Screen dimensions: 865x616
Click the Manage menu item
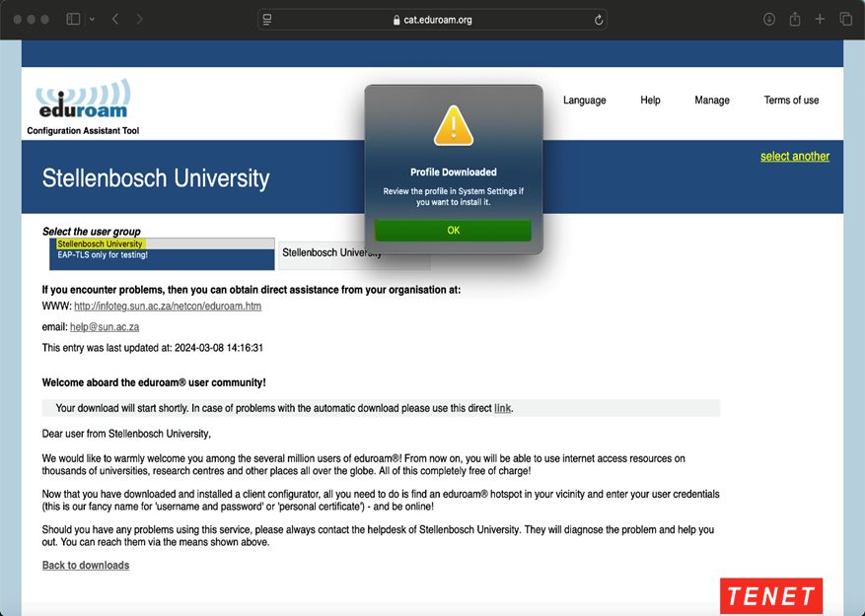coord(711,101)
